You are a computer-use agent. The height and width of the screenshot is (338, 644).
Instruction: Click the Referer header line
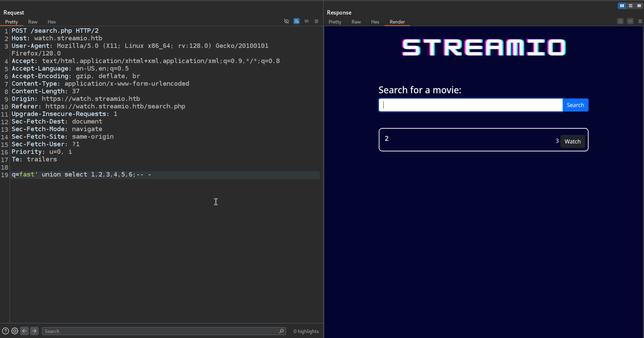tap(98, 106)
